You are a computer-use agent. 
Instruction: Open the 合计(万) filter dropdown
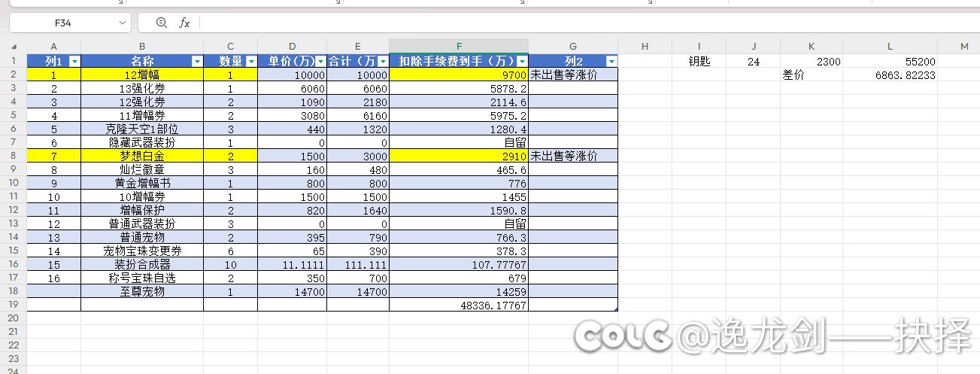click(x=383, y=61)
